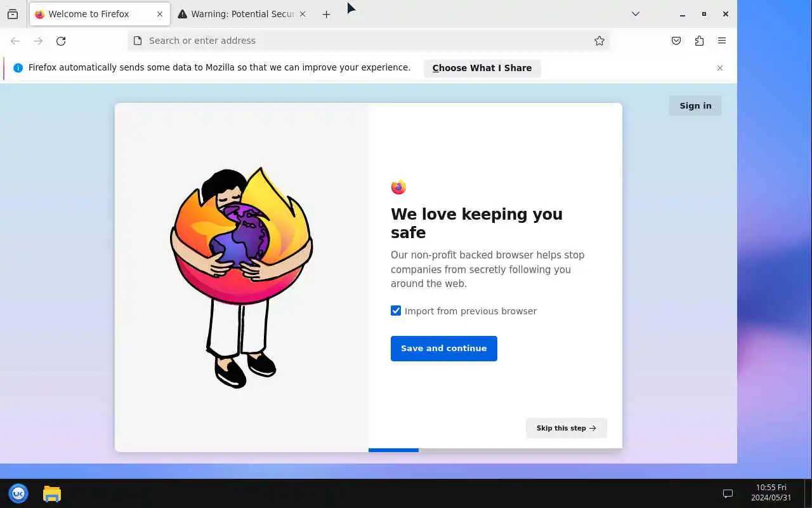Uncheck Import from previous browser
The height and width of the screenshot is (508, 812).
[396, 311]
